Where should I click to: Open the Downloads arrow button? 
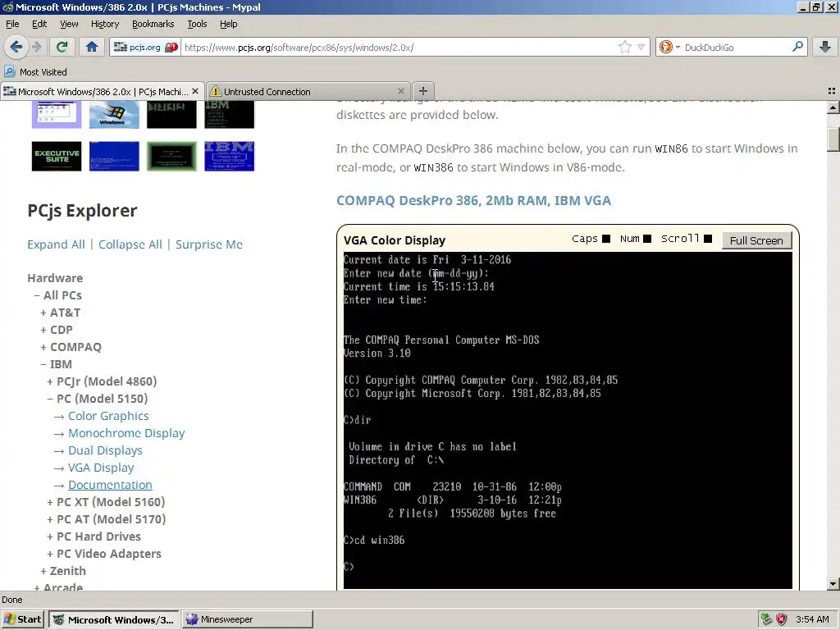pyautogui.click(x=825, y=47)
